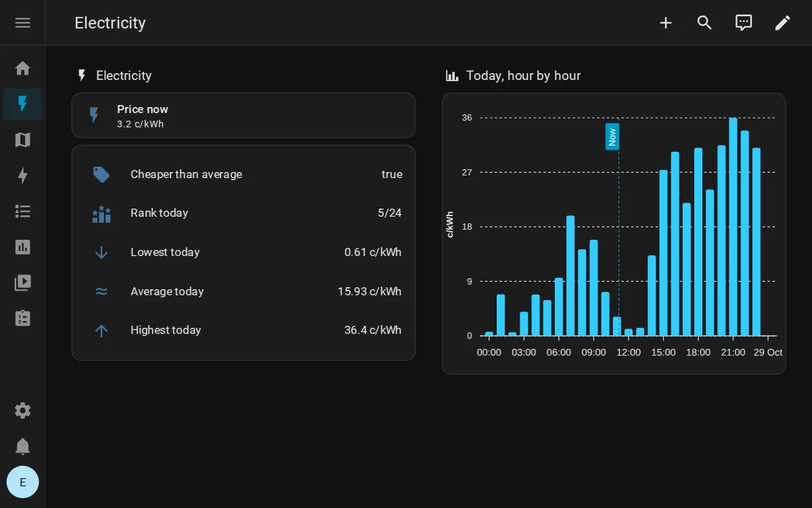Click the 12:00 x-axis label
The width and height of the screenshot is (812, 508).
pos(629,353)
